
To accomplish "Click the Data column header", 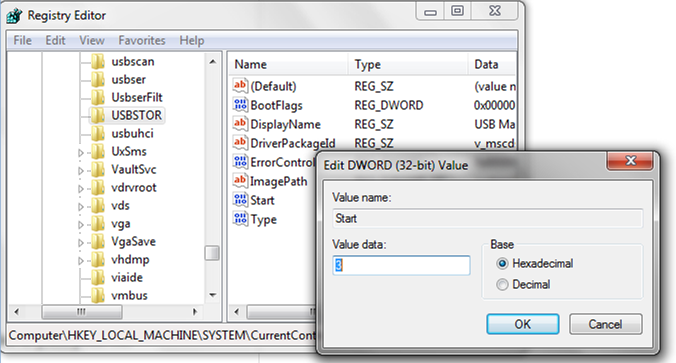I will click(492, 64).
